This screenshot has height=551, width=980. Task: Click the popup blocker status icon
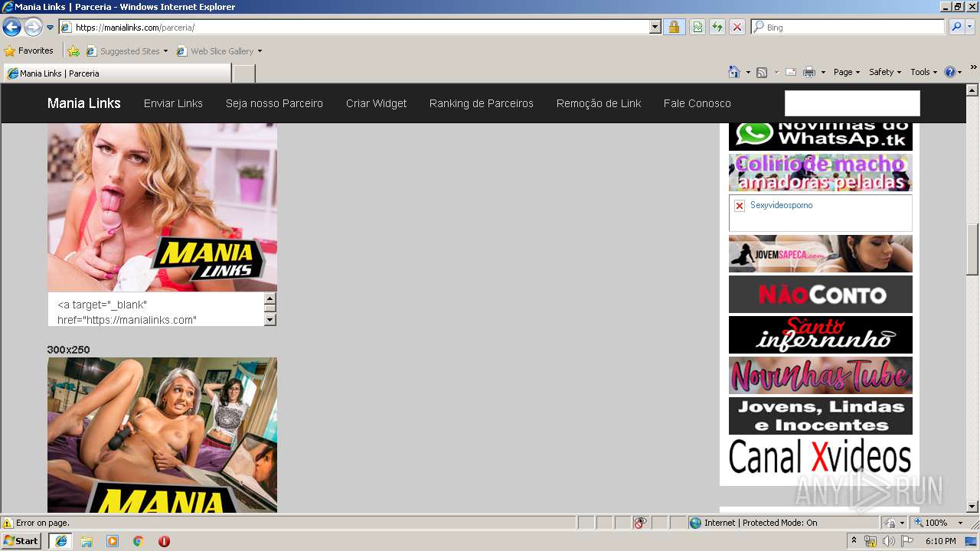pos(640,523)
